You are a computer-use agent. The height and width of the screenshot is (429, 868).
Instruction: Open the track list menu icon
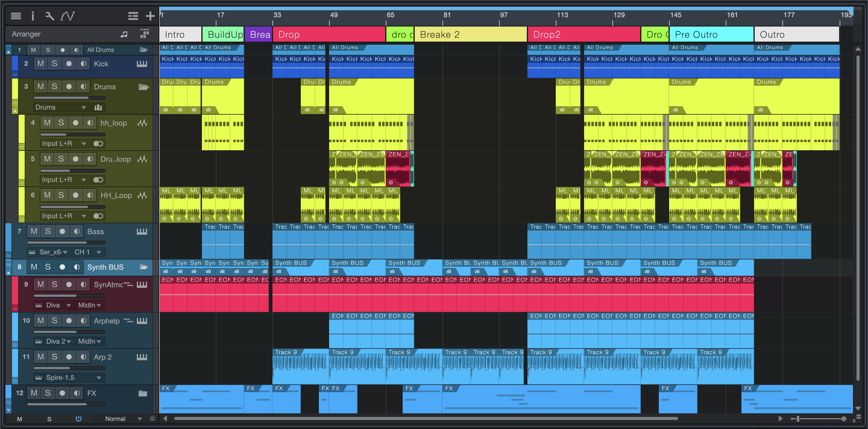click(x=16, y=16)
